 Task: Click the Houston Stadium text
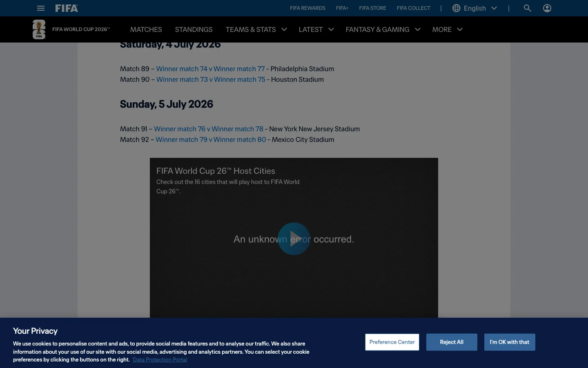click(x=297, y=79)
